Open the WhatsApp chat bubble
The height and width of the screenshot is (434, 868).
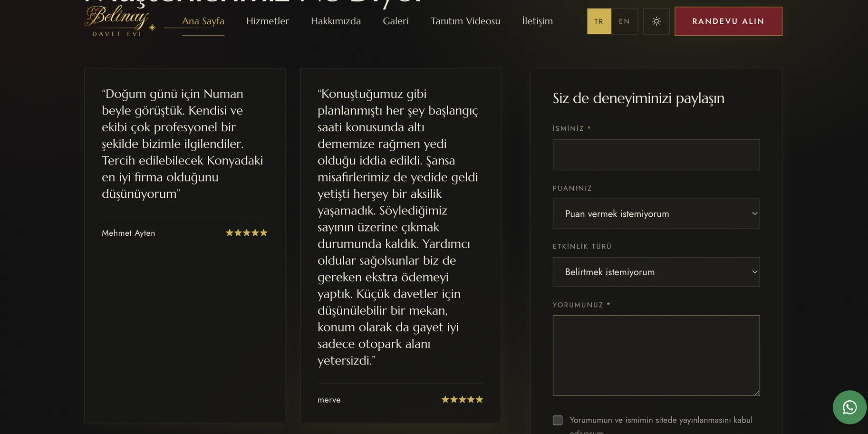[849, 407]
